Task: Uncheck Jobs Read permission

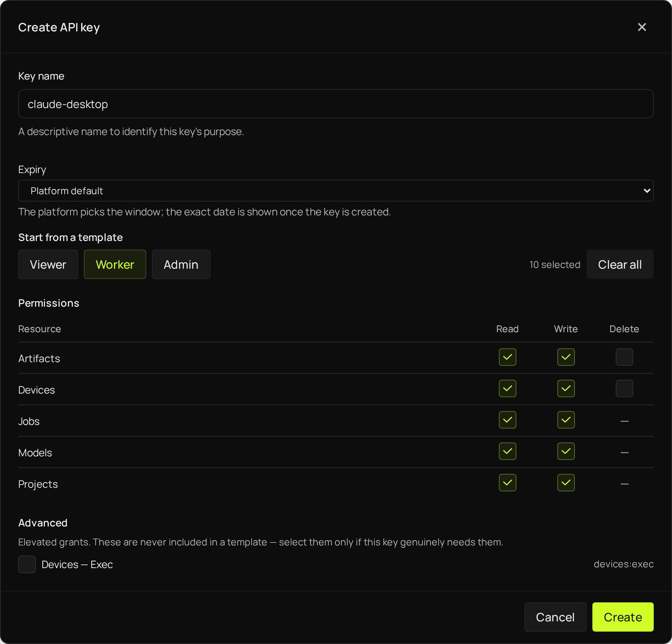Action: click(507, 420)
